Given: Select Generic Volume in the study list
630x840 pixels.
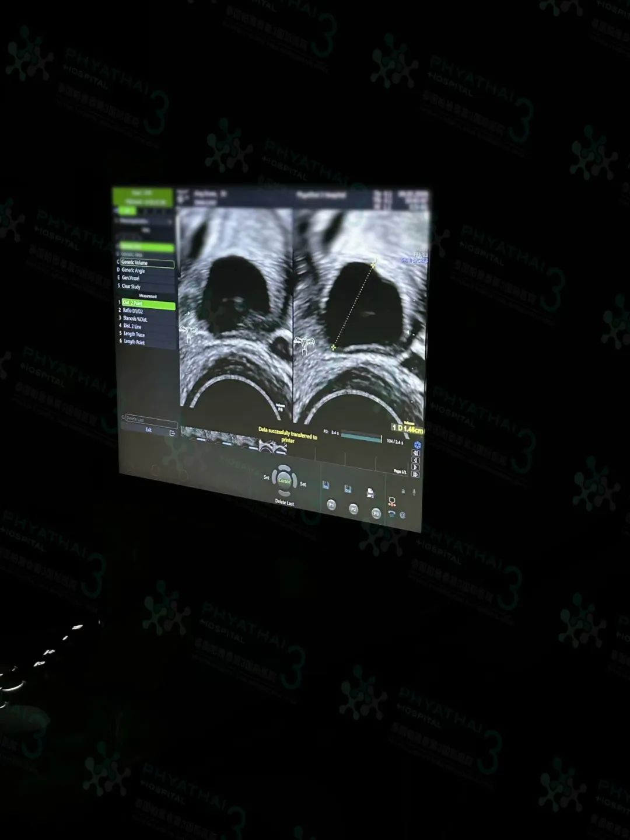Looking at the screenshot, I should pos(147,263).
